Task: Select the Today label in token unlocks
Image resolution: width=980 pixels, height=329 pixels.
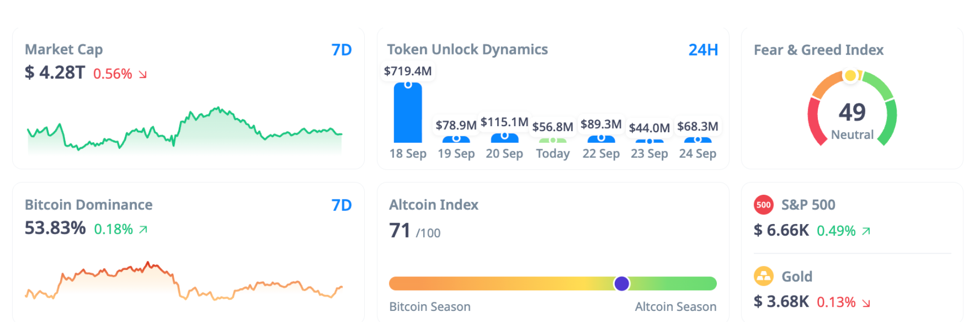Action: tap(553, 153)
